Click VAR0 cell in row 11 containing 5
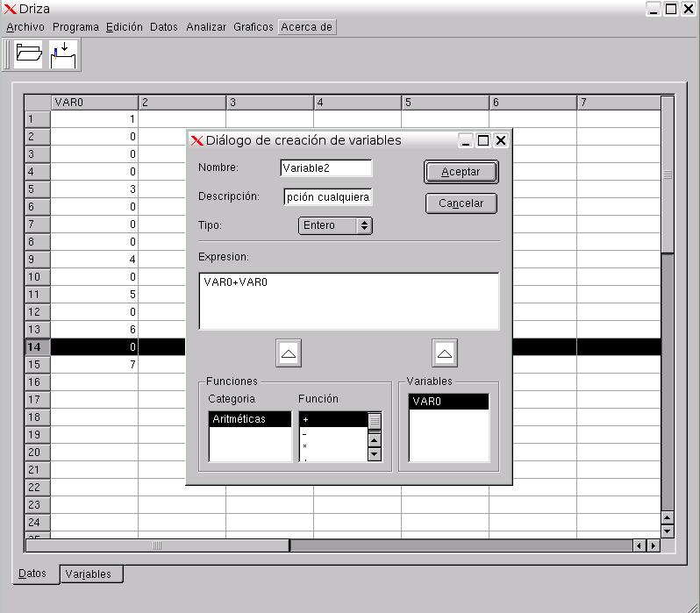The height and width of the screenshot is (613, 700). click(x=94, y=294)
